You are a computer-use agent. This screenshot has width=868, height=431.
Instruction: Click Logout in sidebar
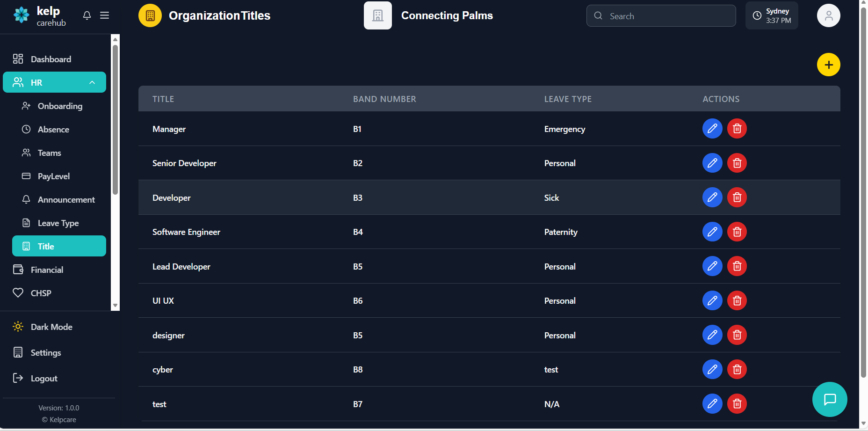pos(44,379)
